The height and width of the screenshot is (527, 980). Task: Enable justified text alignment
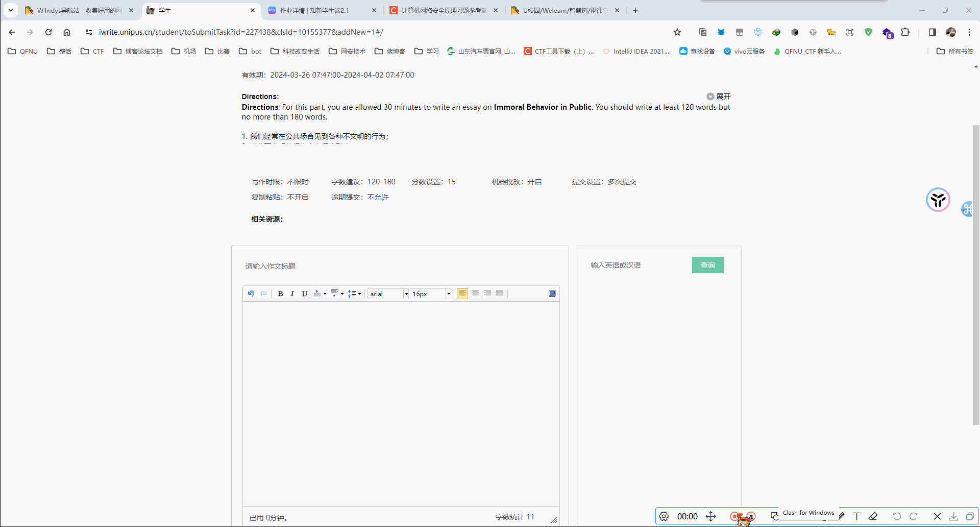[500, 294]
